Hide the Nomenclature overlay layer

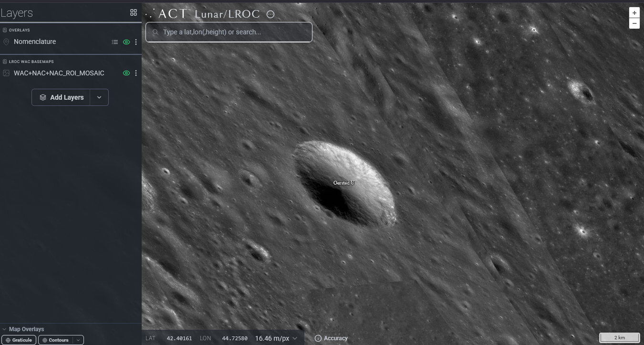126,42
